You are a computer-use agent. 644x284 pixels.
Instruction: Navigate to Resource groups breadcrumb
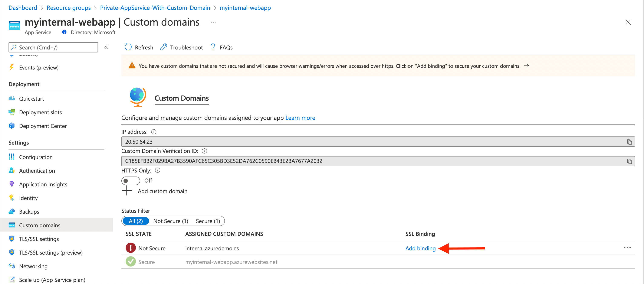coord(69,8)
